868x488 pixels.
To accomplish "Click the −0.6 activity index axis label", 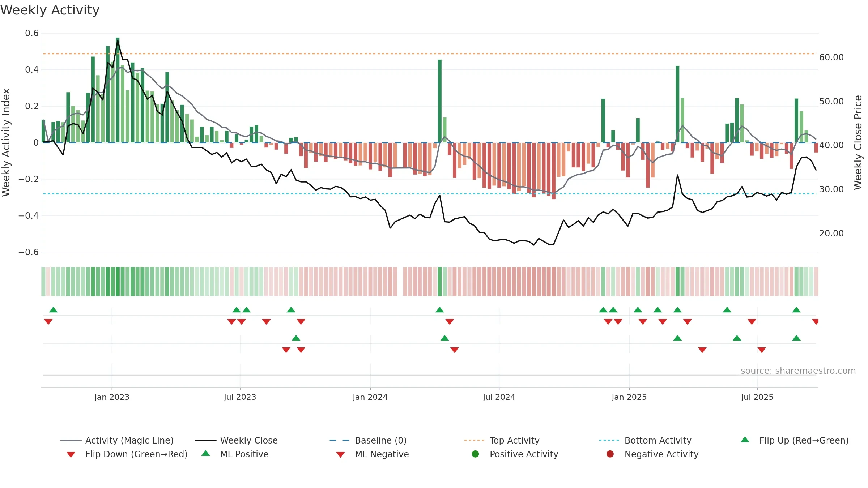I will coord(29,252).
